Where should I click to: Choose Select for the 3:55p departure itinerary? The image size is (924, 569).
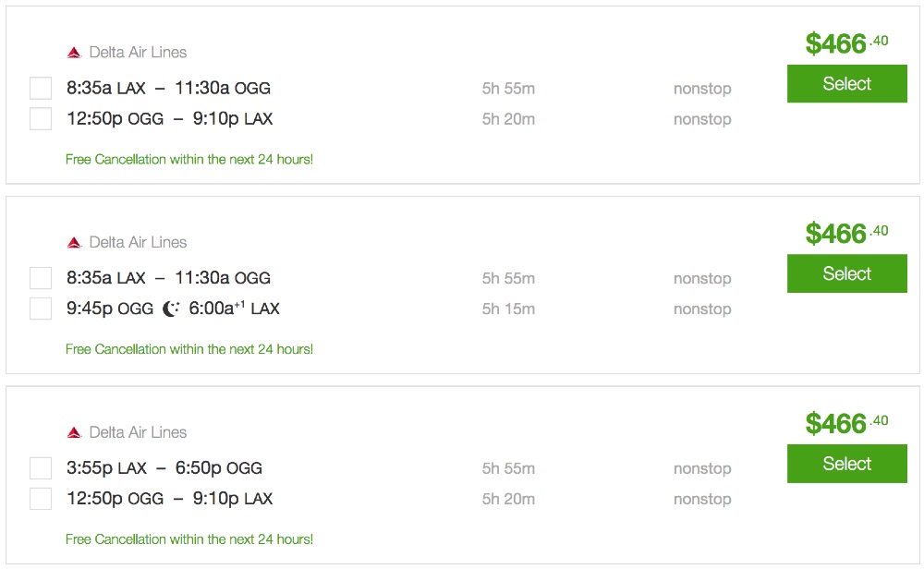[846, 464]
